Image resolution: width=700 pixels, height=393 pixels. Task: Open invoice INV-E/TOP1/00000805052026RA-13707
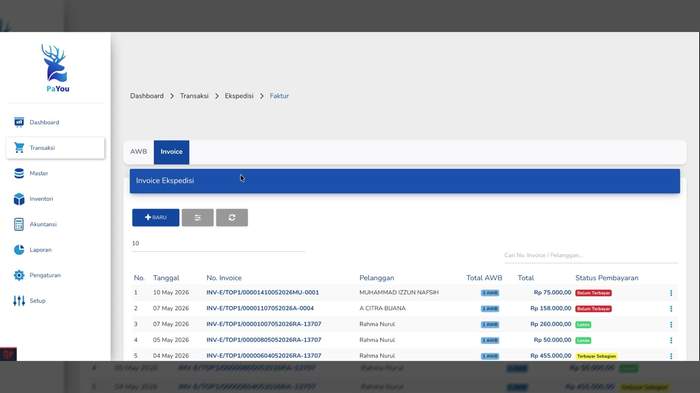(264, 340)
